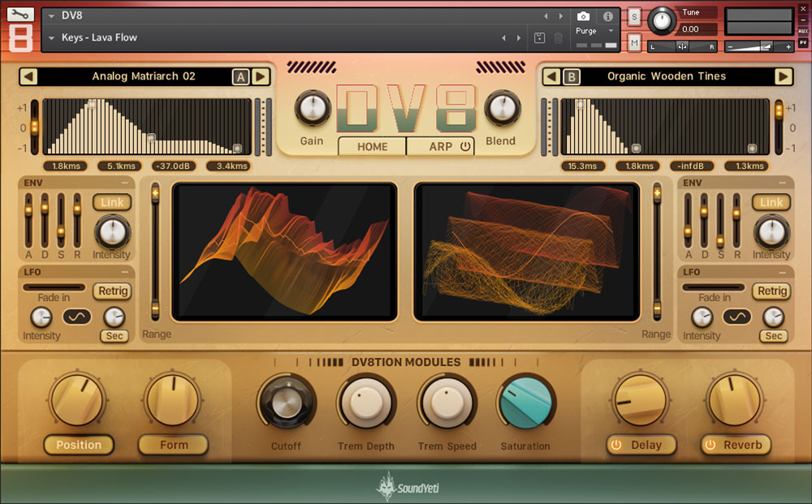This screenshot has width=812, height=504.
Task: Click the teal Saturation knob
Action: [x=525, y=403]
